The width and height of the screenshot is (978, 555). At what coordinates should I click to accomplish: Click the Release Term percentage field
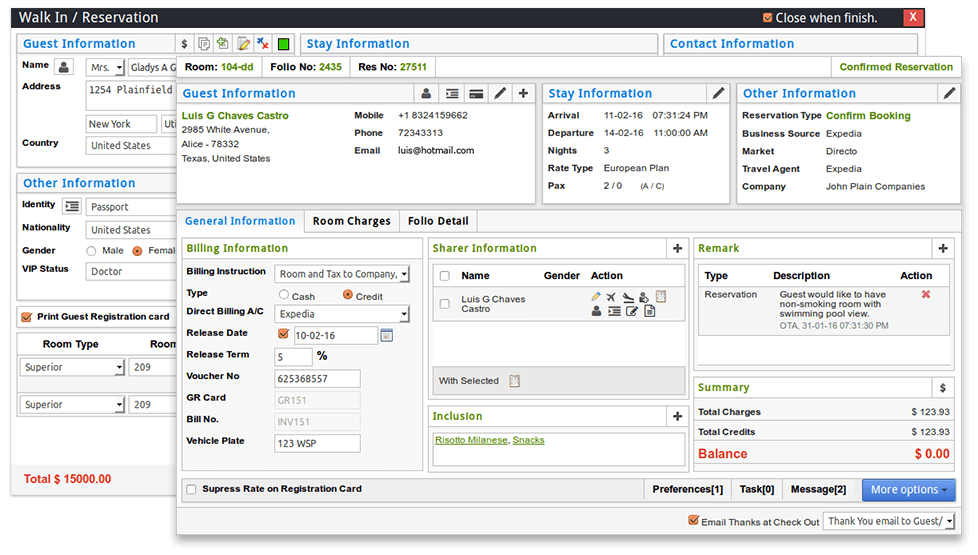pyautogui.click(x=293, y=357)
